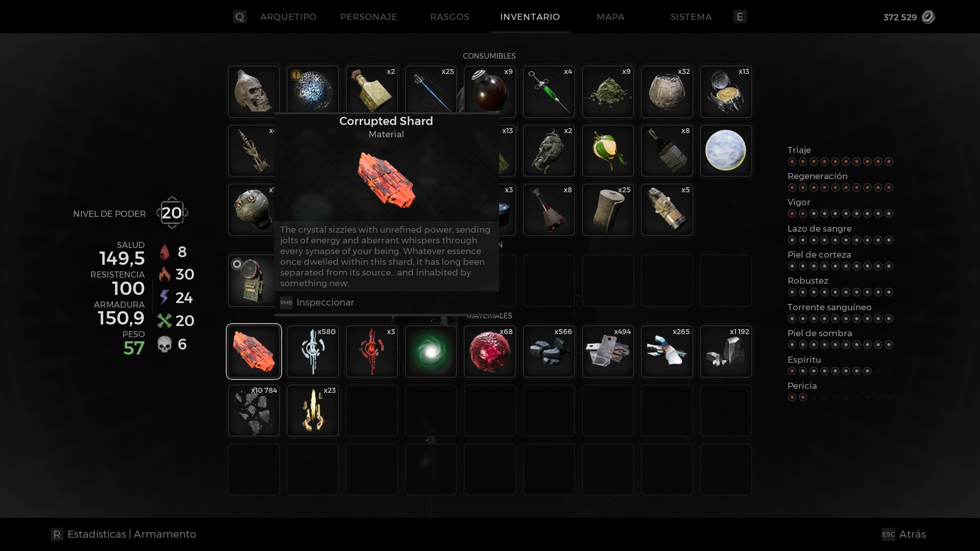
Task: Select the white moon orb consumable
Action: (726, 151)
